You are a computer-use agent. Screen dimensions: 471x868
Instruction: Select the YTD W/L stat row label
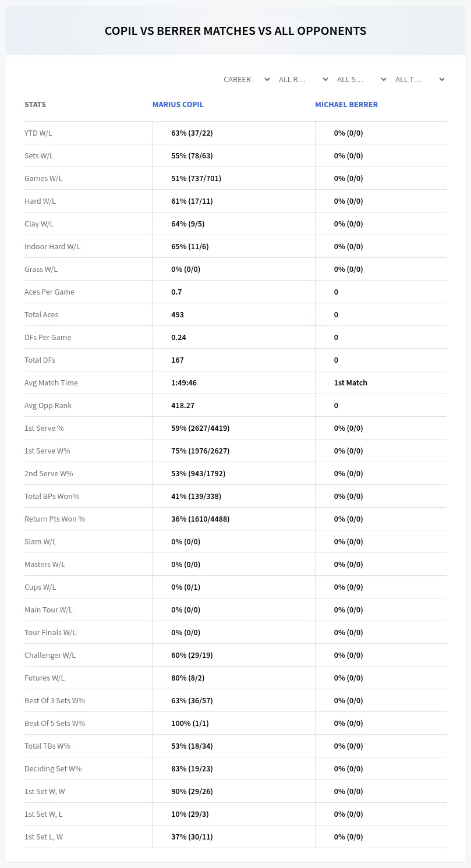[38, 133]
